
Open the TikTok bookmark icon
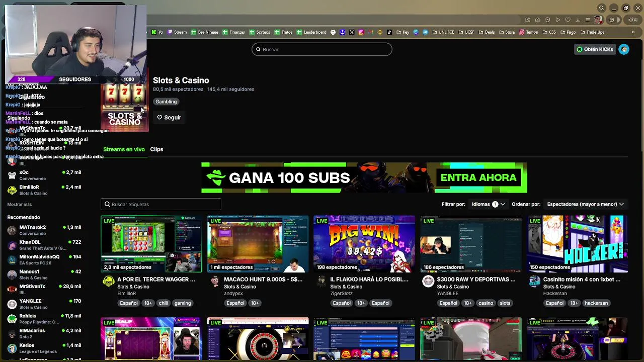pos(389,32)
